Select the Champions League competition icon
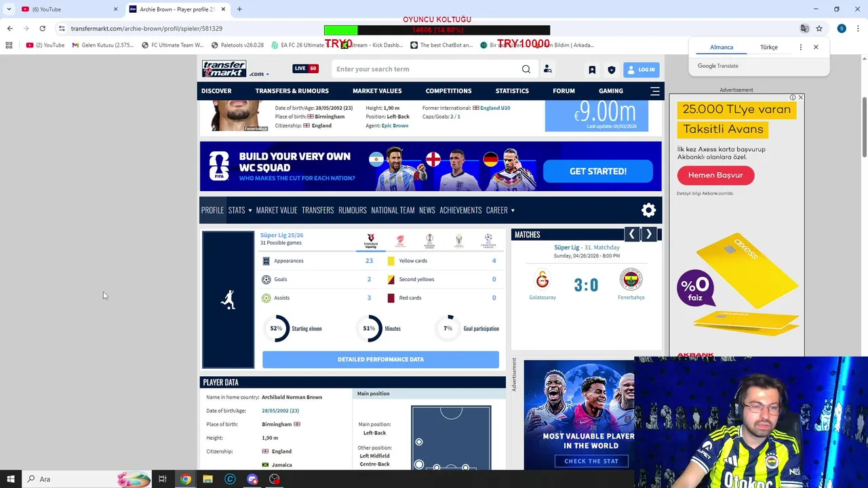 point(488,241)
